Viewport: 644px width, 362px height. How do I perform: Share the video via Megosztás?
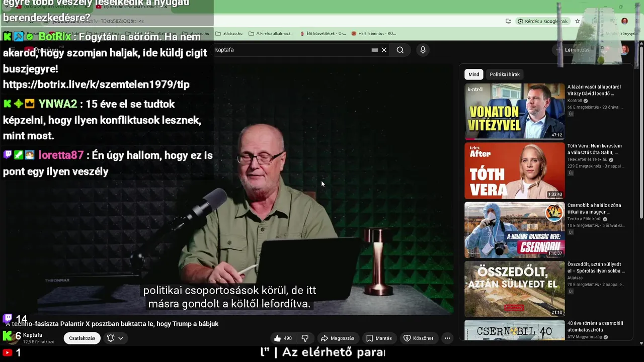pos(338,338)
